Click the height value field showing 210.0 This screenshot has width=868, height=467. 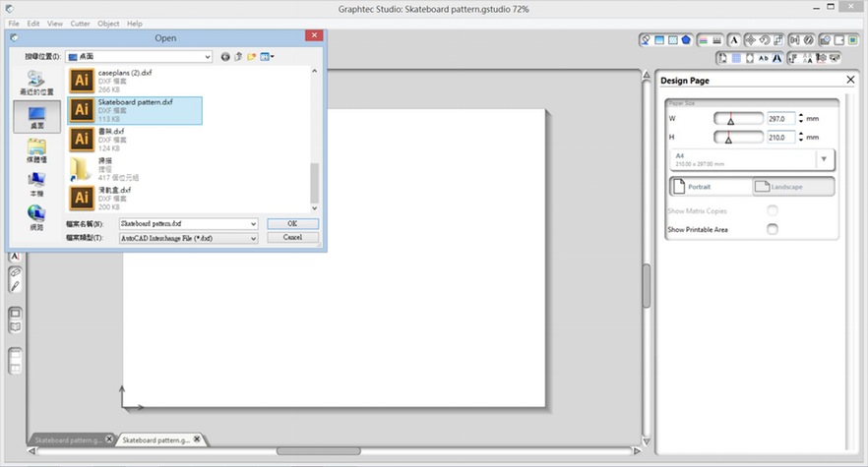coord(780,138)
